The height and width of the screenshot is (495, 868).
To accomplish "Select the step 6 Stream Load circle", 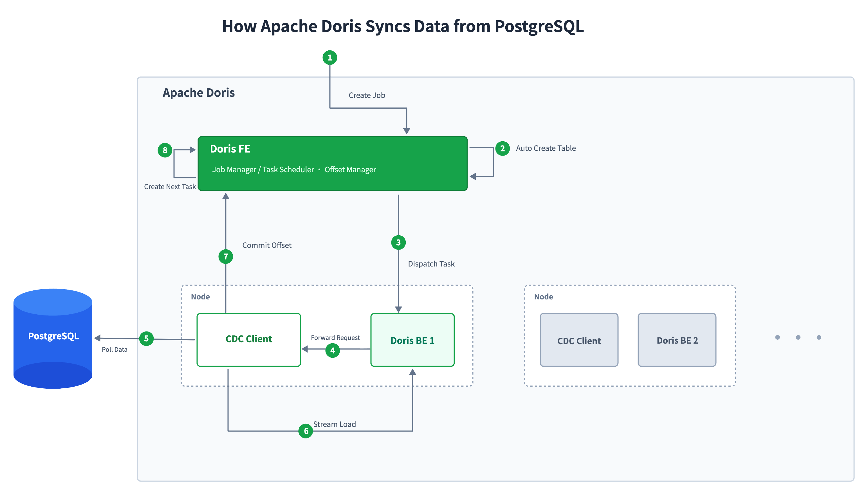I will click(306, 431).
